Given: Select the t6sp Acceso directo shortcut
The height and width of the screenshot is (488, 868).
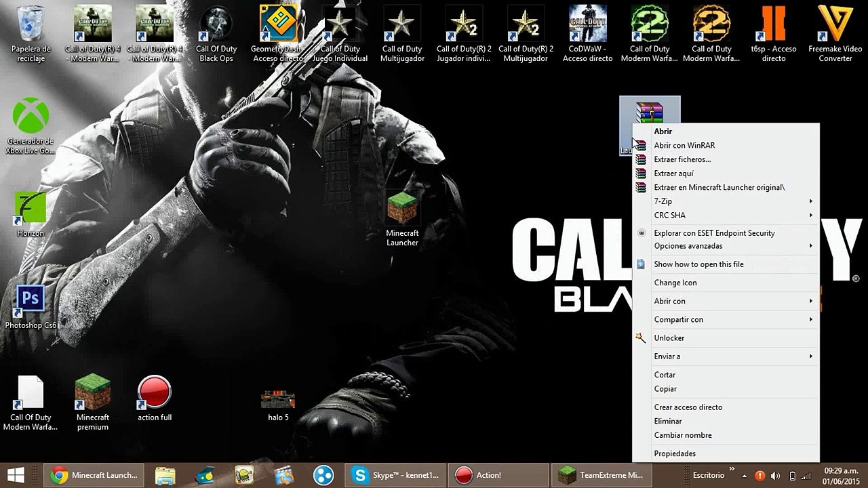Looking at the screenshot, I should [774, 34].
